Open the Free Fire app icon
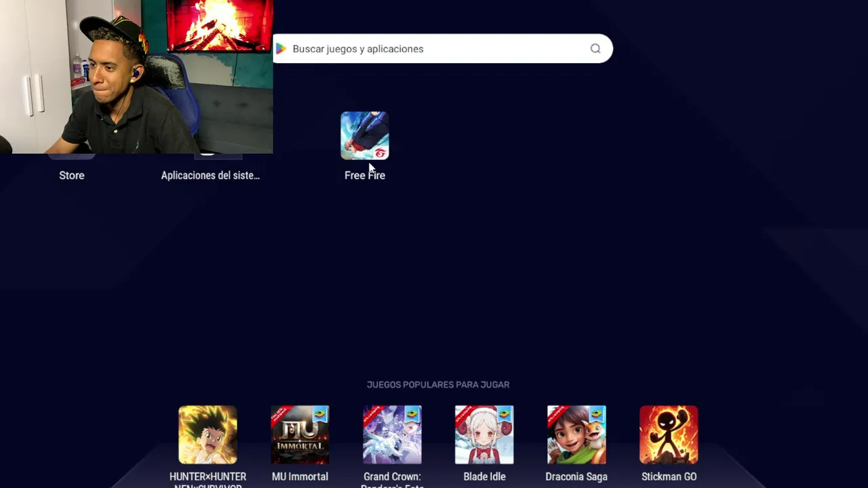Viewport: 868px width, 488px height. pos(365,136)
